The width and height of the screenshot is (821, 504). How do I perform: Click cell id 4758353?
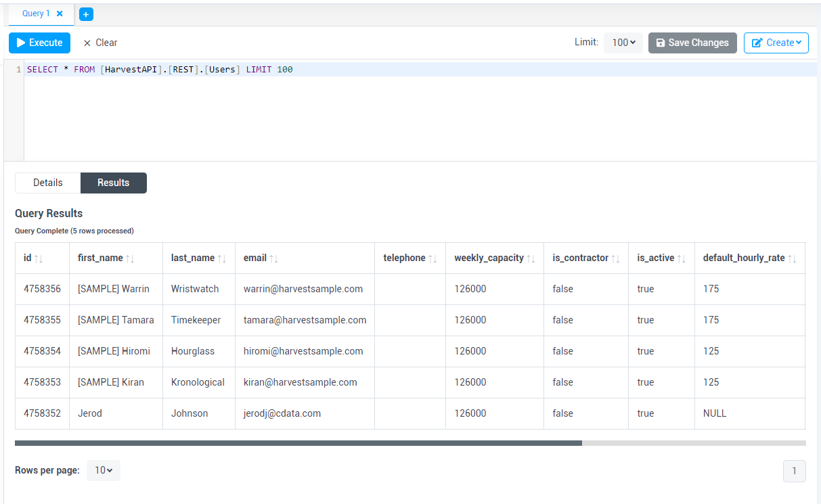click(42, 382)
